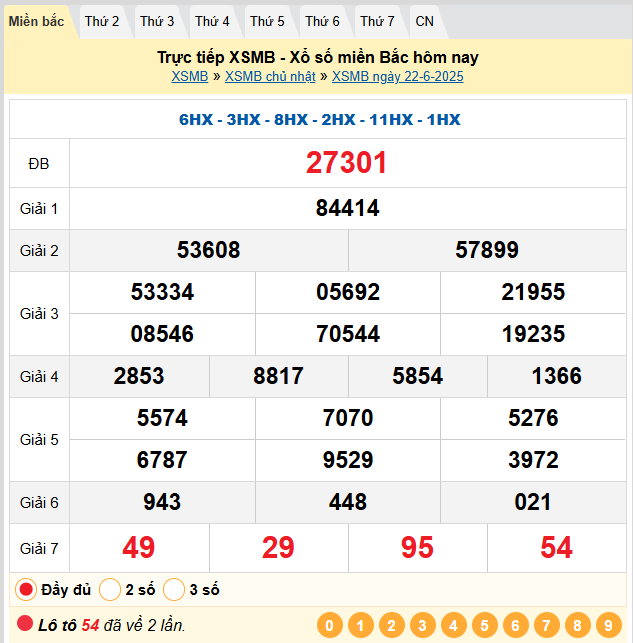Click the Giải 5 number 6787
This screenshot has height=643, width=633.
(162, 460)
